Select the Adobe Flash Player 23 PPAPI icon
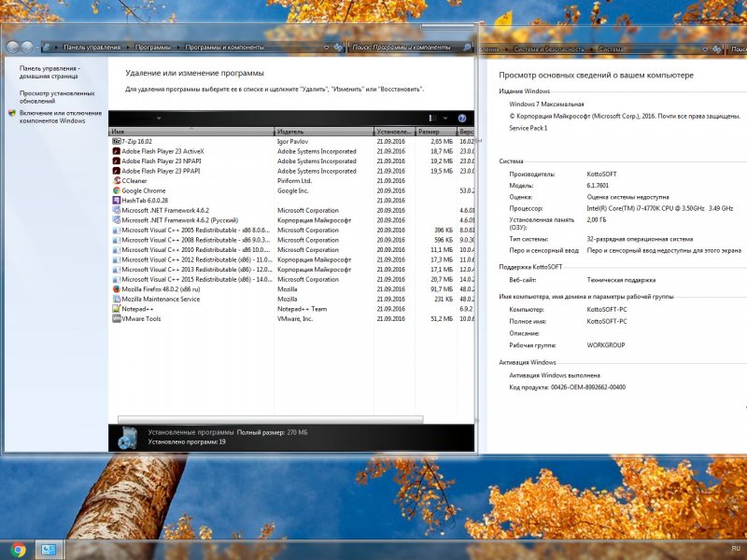Screen dimensions: 747x560 click(116, 171)
